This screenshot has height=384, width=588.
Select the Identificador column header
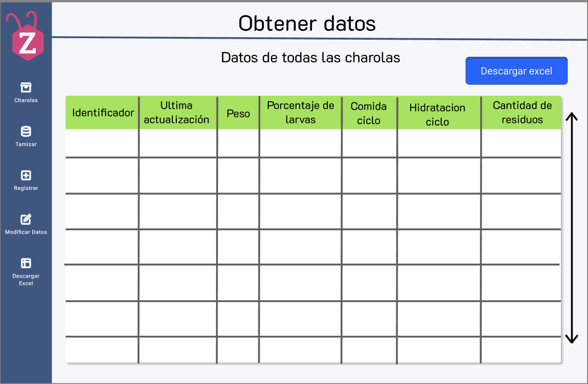[x=102, y=113]
